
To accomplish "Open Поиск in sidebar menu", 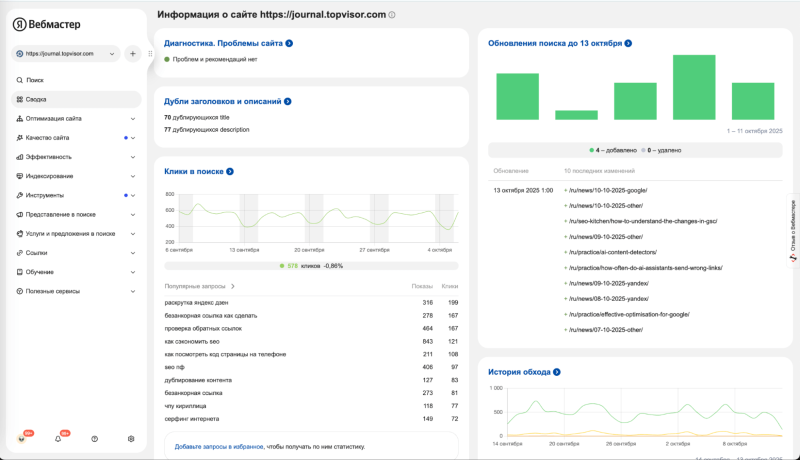I will click(x=35, y=80).
